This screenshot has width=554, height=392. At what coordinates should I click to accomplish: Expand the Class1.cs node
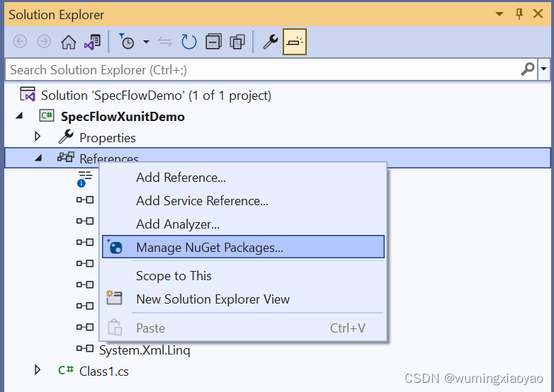tap(38, 370)
